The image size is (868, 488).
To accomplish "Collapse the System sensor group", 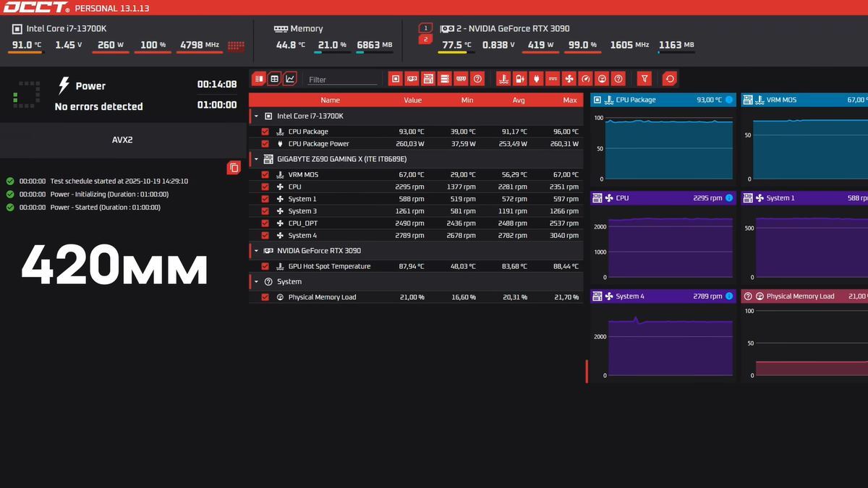I will [x=256, y=282].
